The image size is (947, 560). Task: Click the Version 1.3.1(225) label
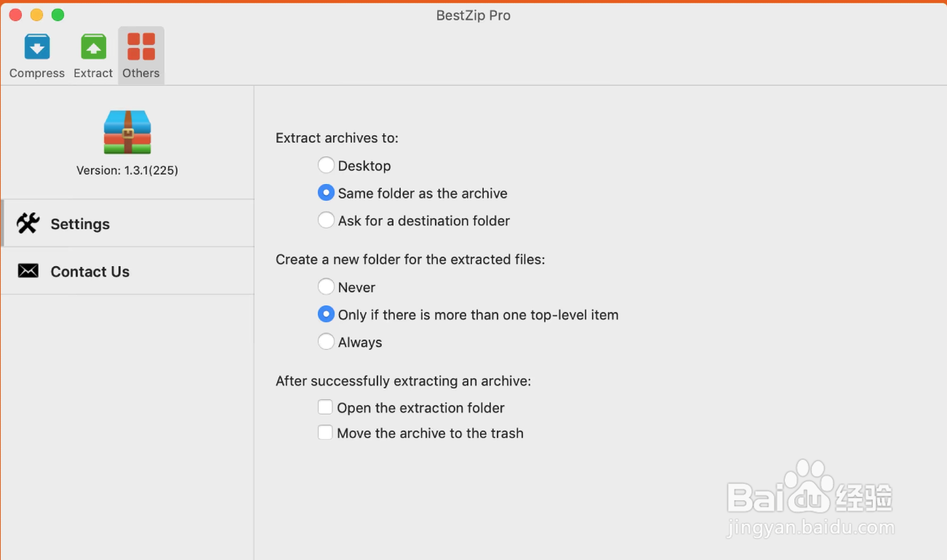click(x=127, y=170)
